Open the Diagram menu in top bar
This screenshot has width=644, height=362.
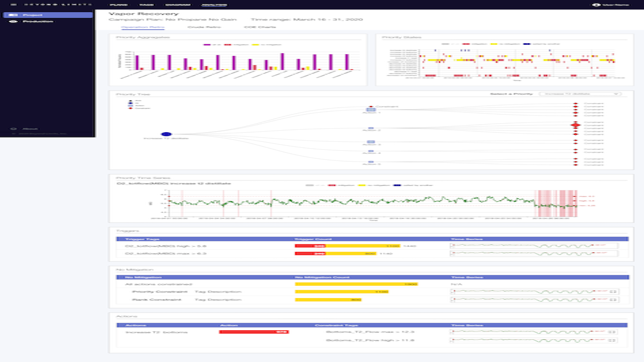178,5
